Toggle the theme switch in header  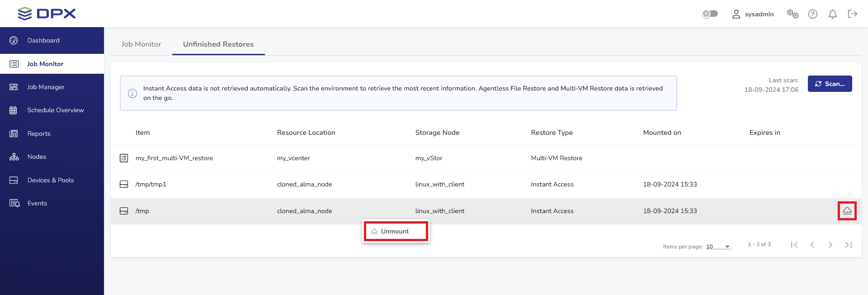click(x=710, y=14)
